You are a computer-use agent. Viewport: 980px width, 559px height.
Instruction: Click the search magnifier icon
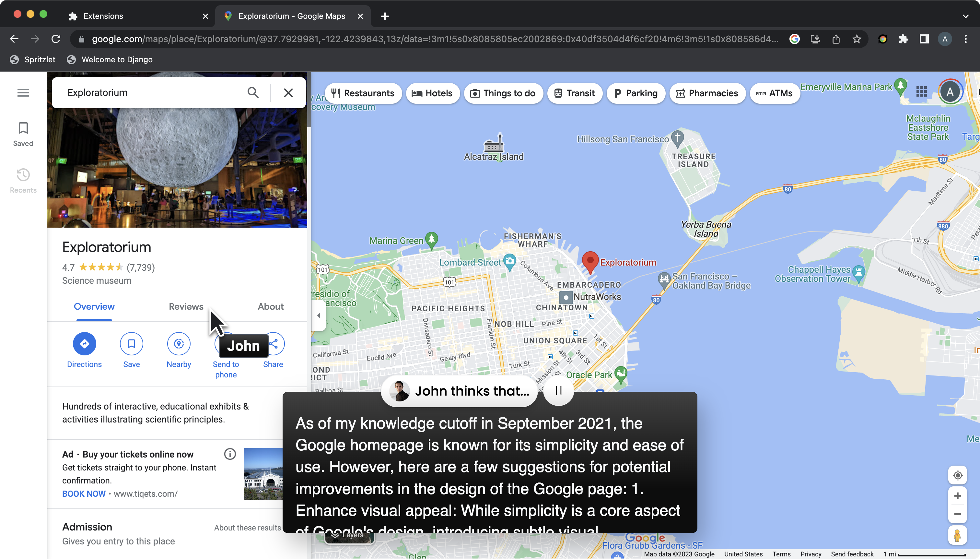click(253, 92)
